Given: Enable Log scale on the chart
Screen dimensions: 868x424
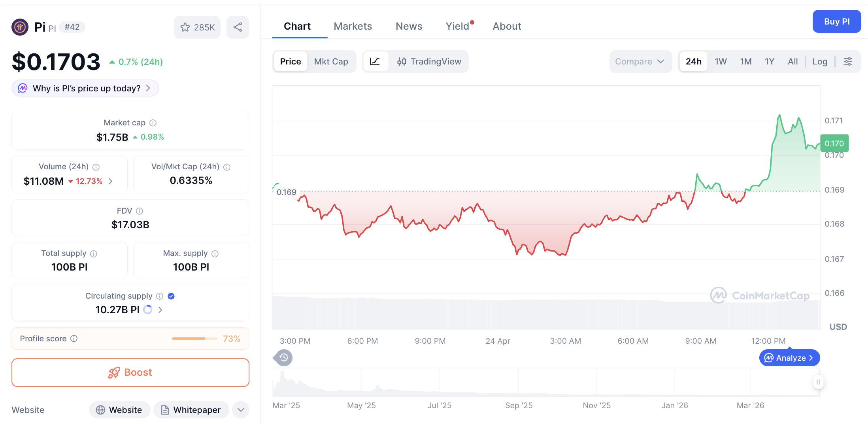Looking at the screenshot, I should pyautogui.click(x=820, y=61).
